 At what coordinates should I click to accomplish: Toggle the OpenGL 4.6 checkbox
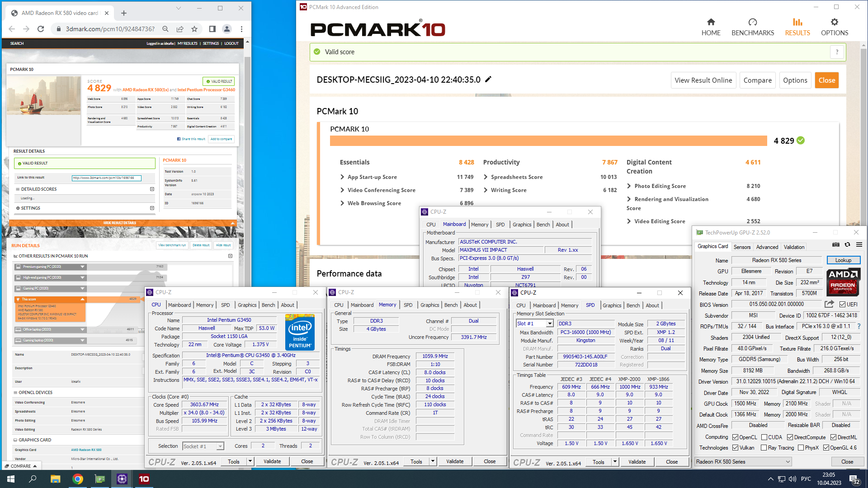[x=826, y=448]
